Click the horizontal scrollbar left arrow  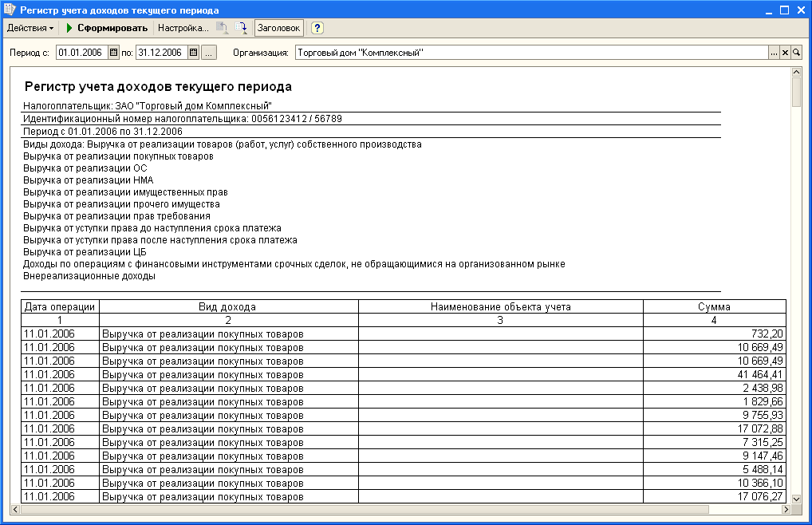15,510
